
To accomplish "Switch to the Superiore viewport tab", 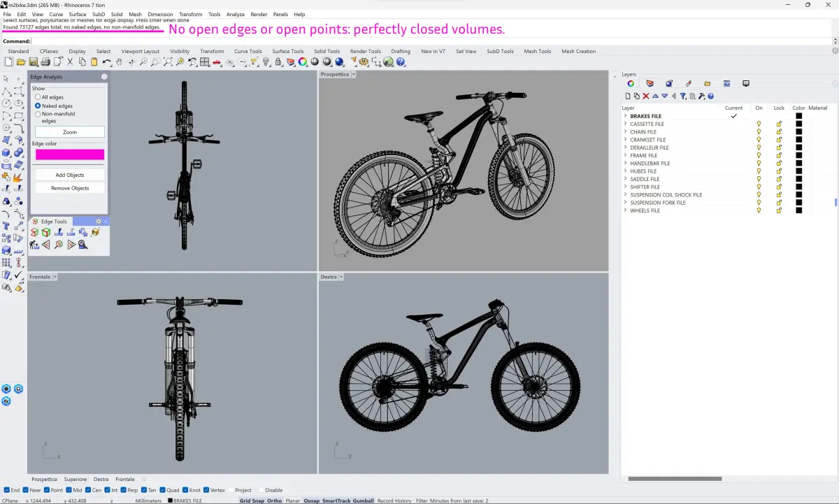I will [x=76, y=479].
